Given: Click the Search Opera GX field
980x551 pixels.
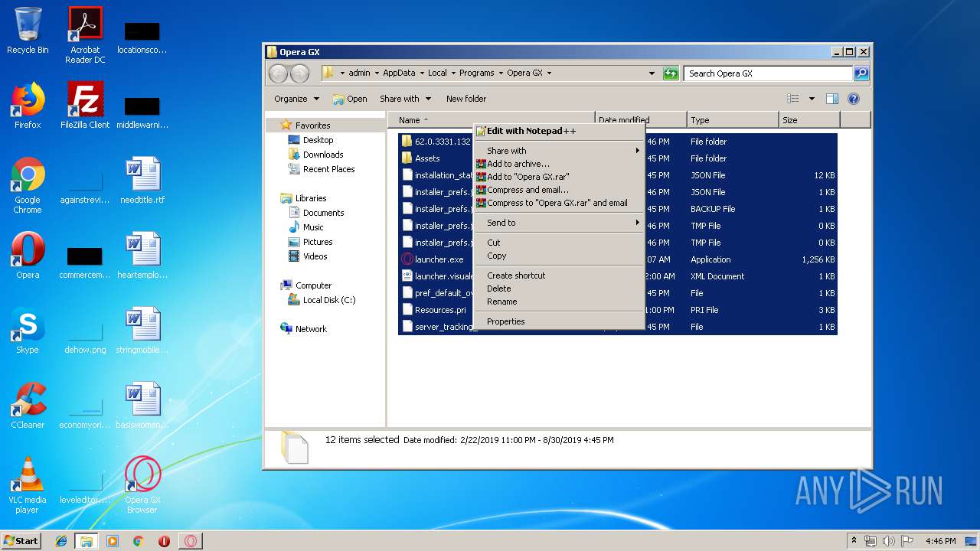Looking at the screenshot, I should coord(767,73).
